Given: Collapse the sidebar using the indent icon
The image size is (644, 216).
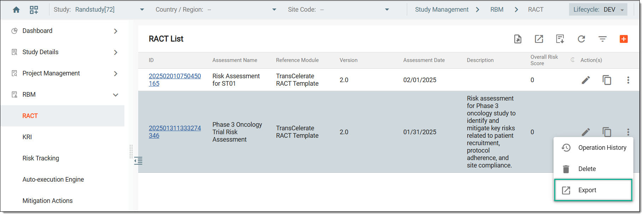Looking at the screenshot, I should [138, 161].
